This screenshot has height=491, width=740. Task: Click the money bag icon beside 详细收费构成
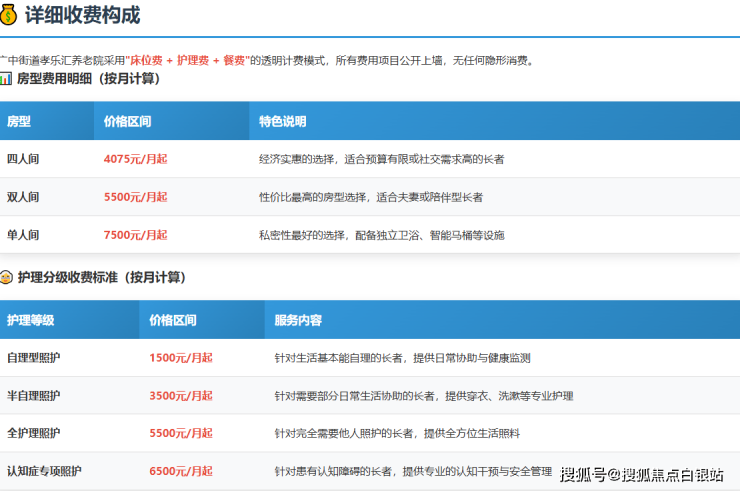(x=10, y=16)
